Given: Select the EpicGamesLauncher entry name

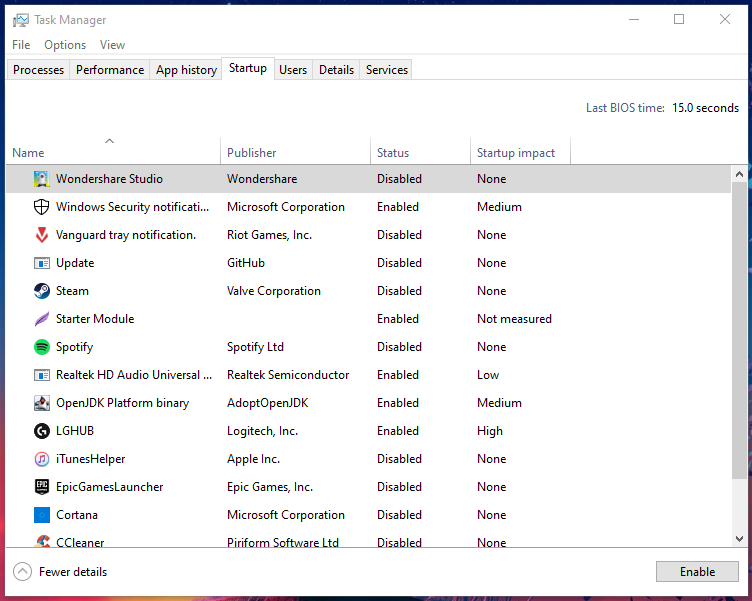Looking at the screenshot, I should click(109, 487).
